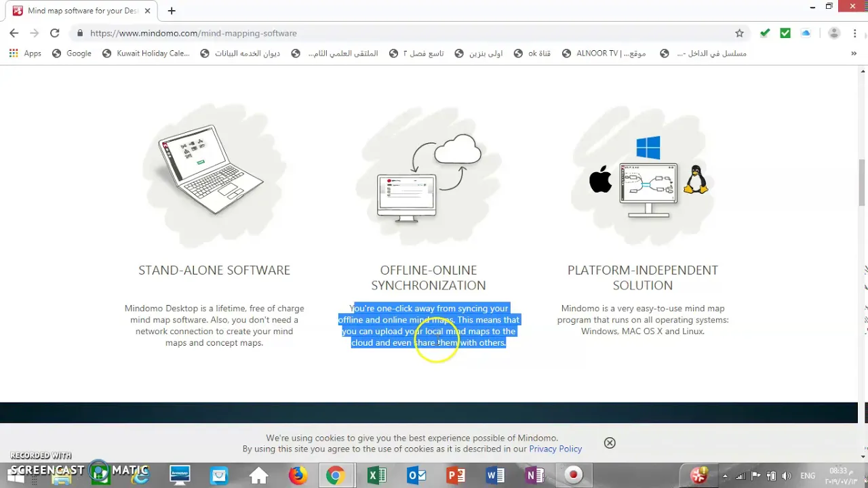This screenshot has height=488, width=868.
Task: Click the green checkmark extension icon
Action: pos(765,33)
